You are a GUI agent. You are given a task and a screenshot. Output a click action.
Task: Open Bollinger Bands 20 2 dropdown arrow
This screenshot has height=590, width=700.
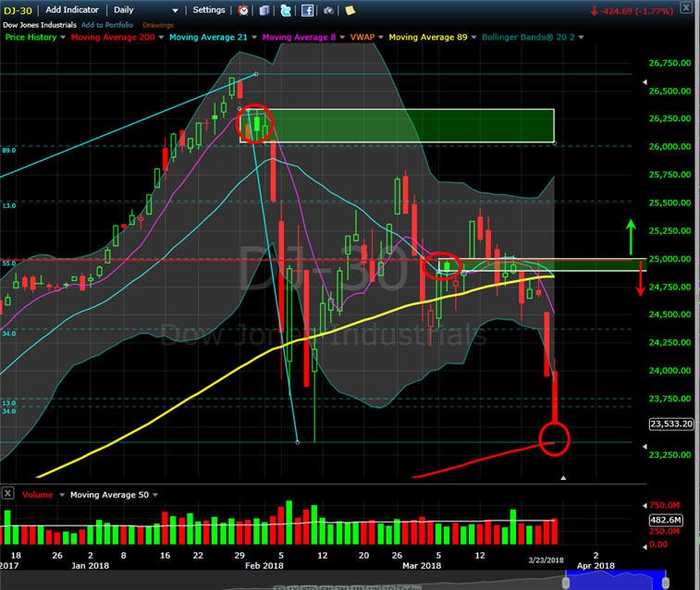pos(582,38)
